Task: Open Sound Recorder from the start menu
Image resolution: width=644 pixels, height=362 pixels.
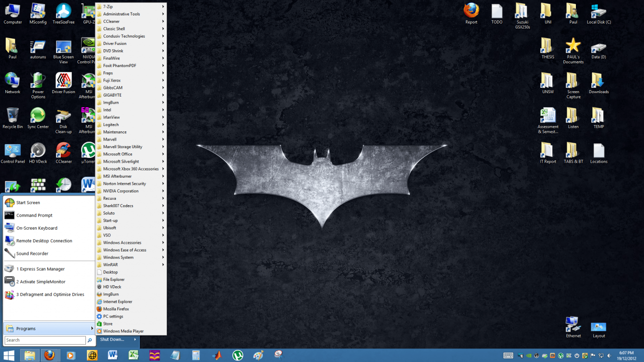Action: tap(49, 253)
